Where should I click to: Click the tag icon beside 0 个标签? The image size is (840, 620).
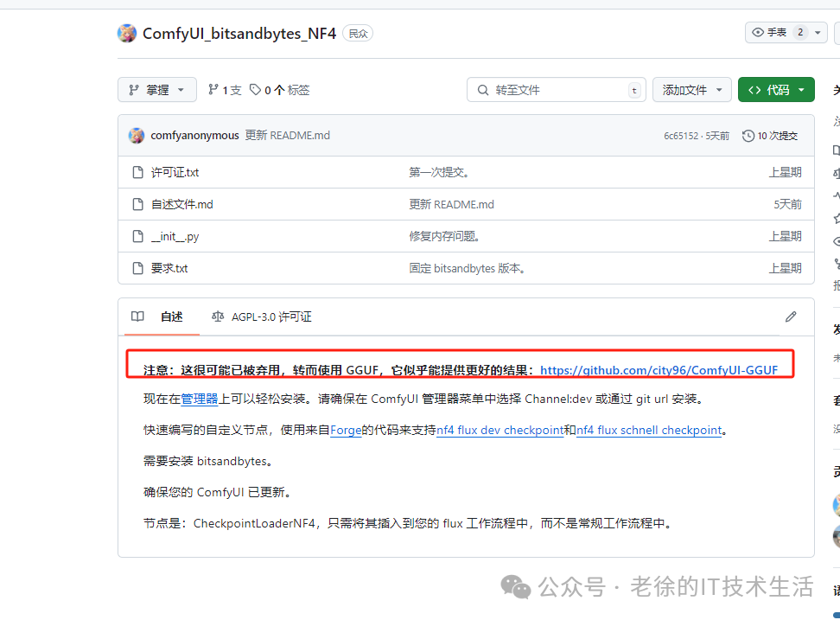[x=256, y=89]
